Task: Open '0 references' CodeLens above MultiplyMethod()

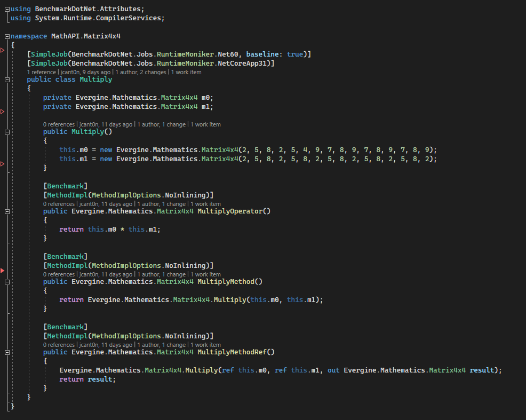Action: pyautogui.click(x=59, y=274)
